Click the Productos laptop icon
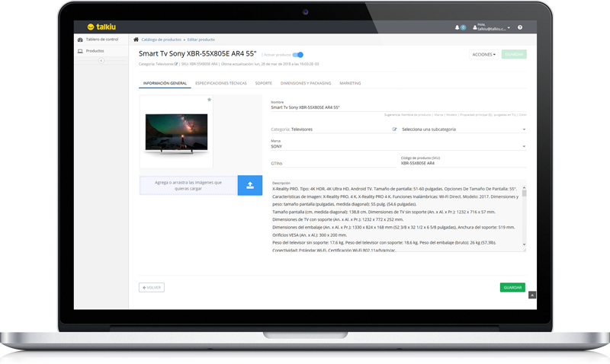This screenshot has width=610, height=364. point(80,51)
